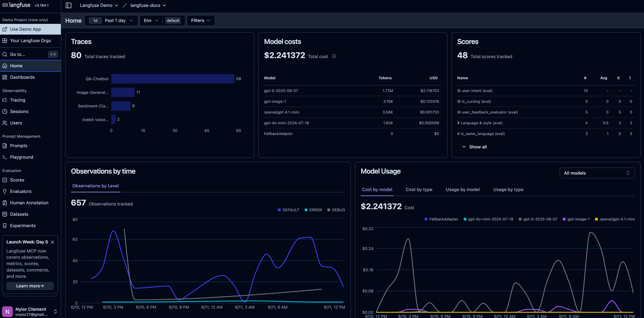Click the Go to search magnifier icon

pyautogui.click(x=5, y=54)
